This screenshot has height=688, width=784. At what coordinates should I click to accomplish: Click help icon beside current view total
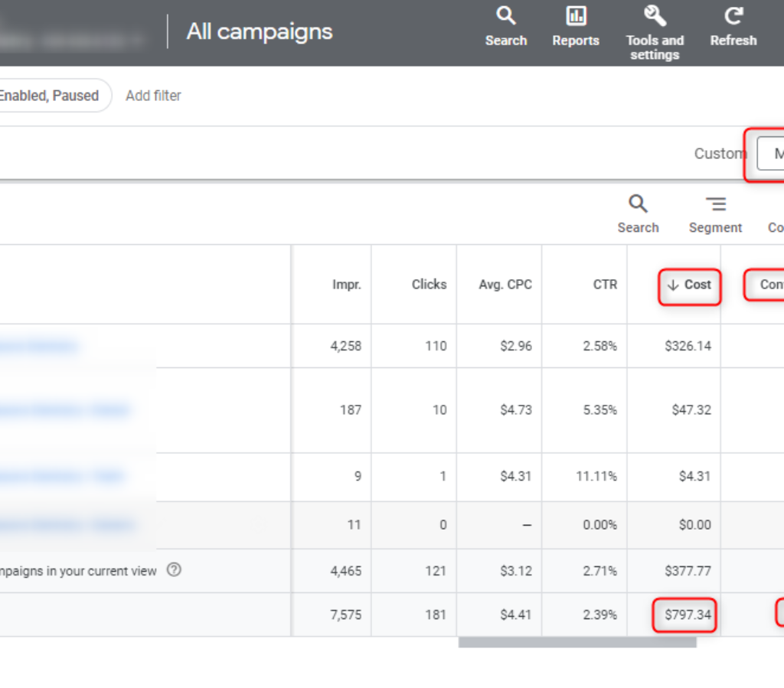[174, 570]
